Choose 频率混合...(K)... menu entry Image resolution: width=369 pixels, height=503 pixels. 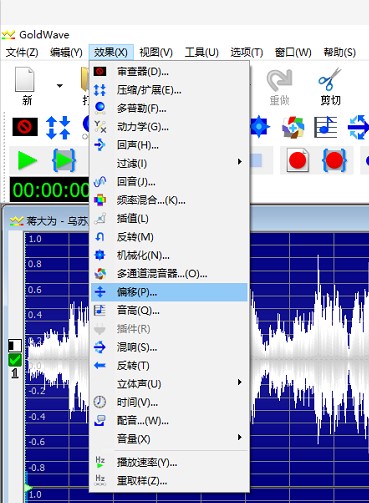169,200
